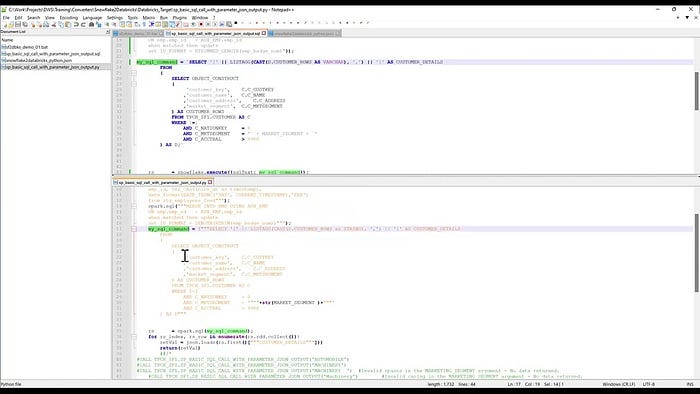Play back the recorded macro icon
Screen dimensions: 700x394
tap(215, 24)
